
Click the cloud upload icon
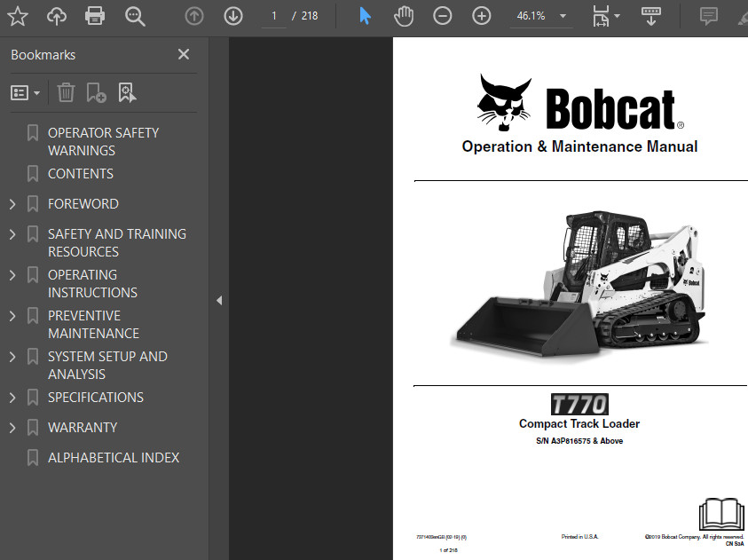56,16
